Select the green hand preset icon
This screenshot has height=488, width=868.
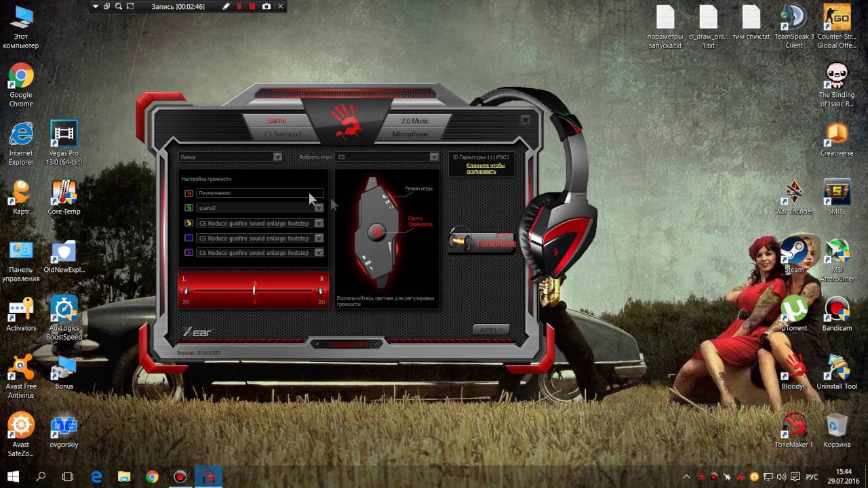coord(189,208)
